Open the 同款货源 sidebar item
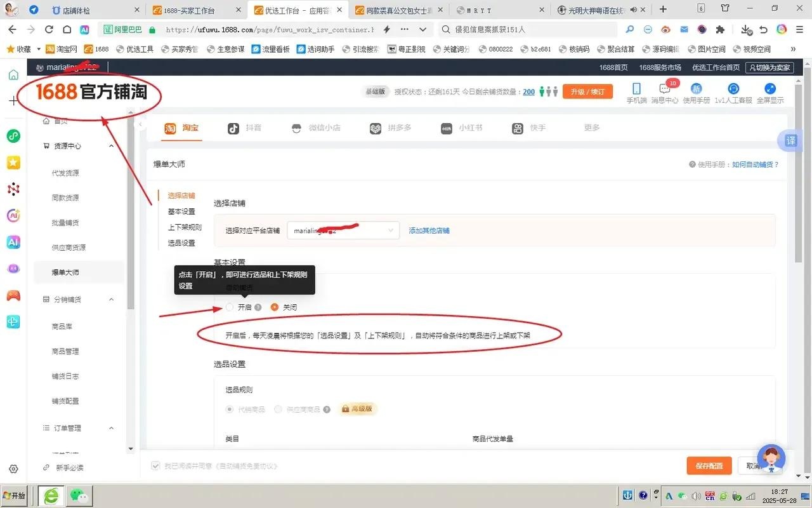This screenshot has height=508, width=812. (65, 197)
